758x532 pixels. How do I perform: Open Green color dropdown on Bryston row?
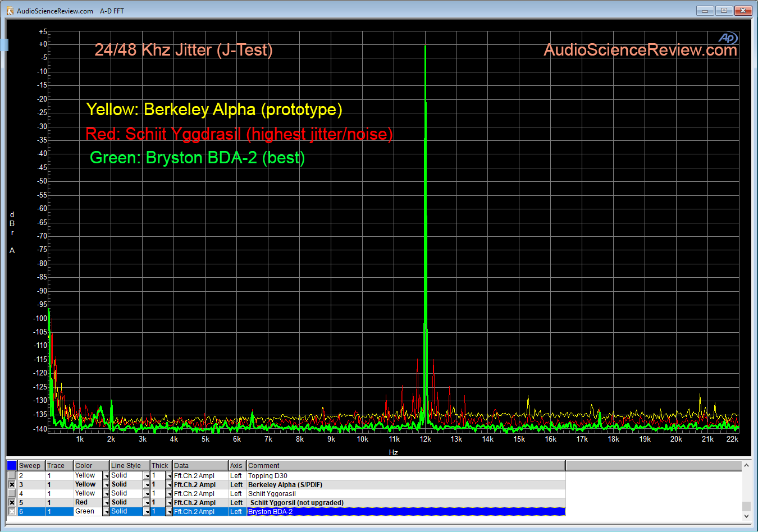[x=106, y=512]
